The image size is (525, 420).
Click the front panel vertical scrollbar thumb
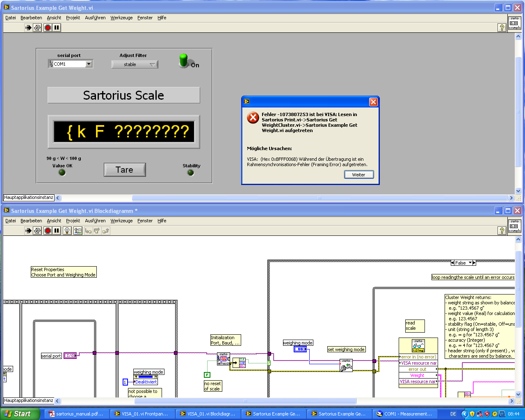518,112
